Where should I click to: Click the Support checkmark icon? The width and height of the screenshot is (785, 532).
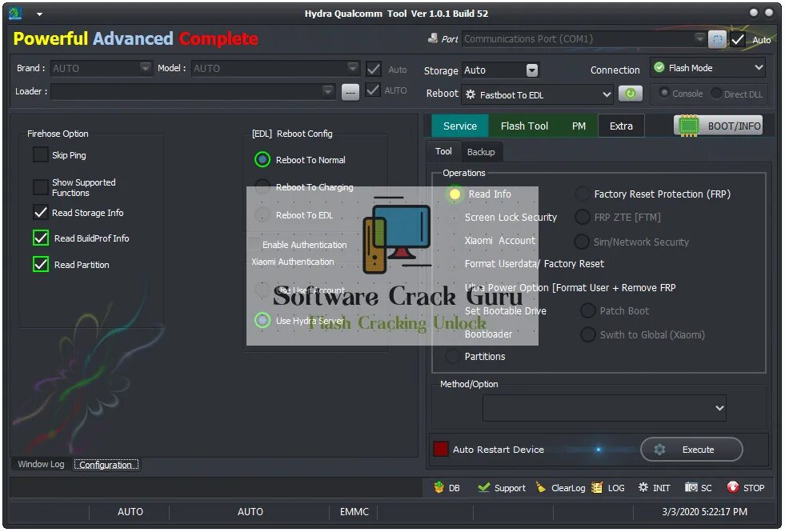(483, 487)
